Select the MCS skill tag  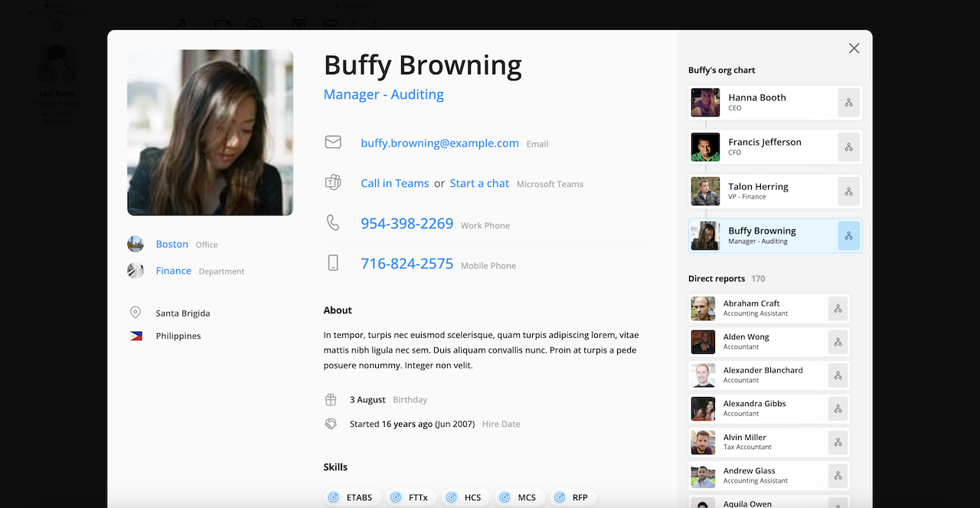click(520, 497)
